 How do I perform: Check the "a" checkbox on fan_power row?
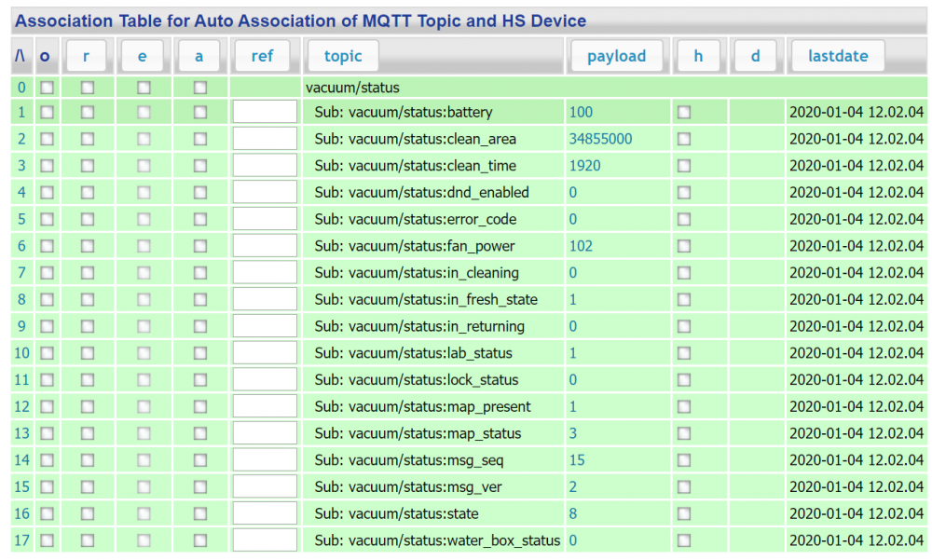199,246
